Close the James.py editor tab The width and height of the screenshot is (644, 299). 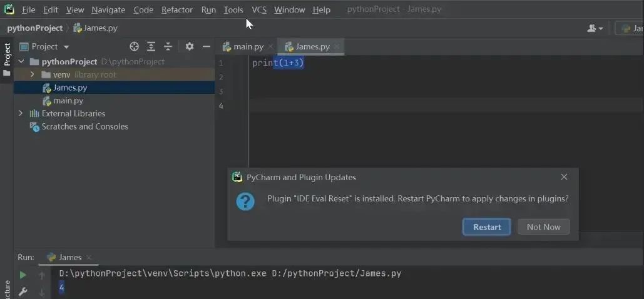(x=336, y=47)
